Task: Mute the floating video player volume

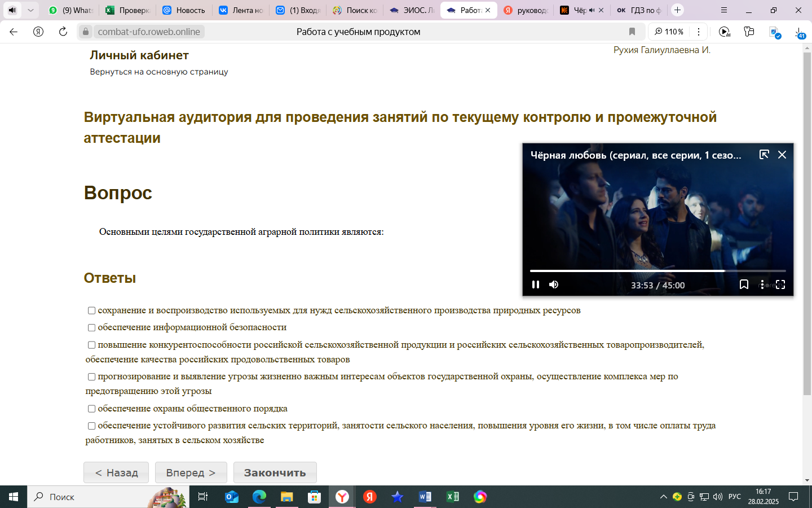Action: 554,284
